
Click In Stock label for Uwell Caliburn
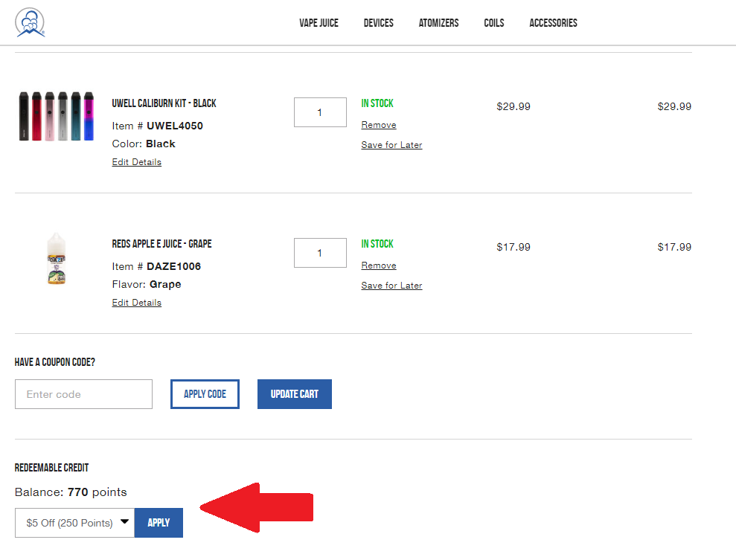coord(377,103)
